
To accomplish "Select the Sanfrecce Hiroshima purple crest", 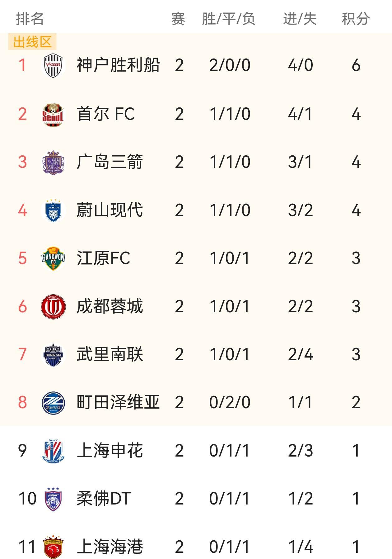I will click(53, 162).
